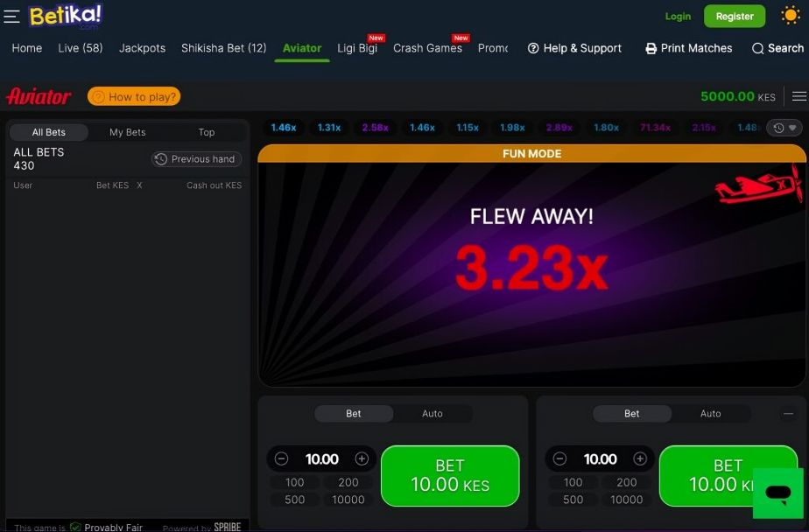Show the Previous hand bets
The image size is (809, 532).
click(197, 159)
